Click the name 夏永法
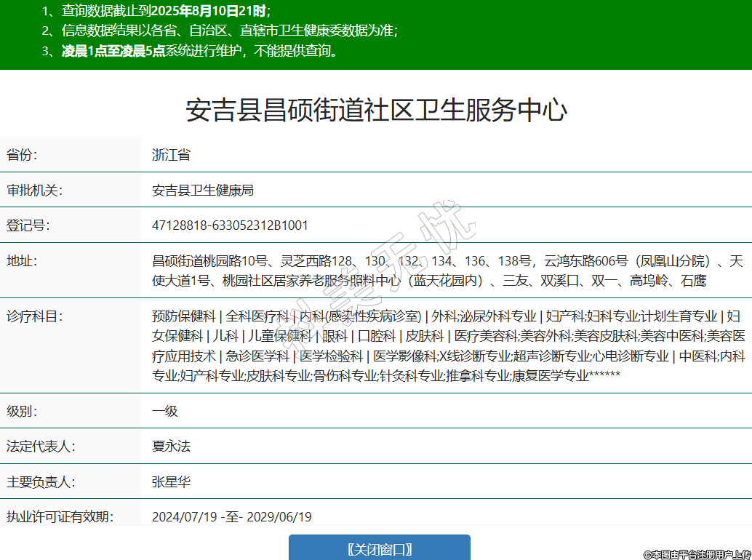752x560 pixels. point(171,446)
